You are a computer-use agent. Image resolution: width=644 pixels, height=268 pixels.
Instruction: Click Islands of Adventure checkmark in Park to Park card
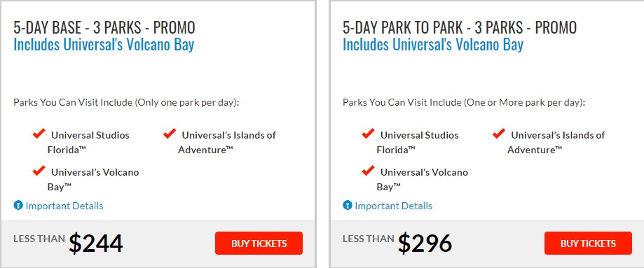pyautogui.click(x=499, y=134)
